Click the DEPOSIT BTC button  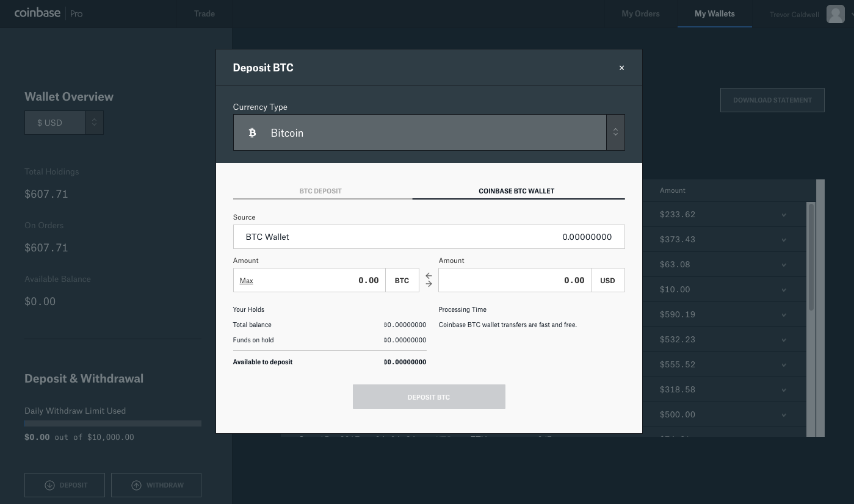(429, 397)
